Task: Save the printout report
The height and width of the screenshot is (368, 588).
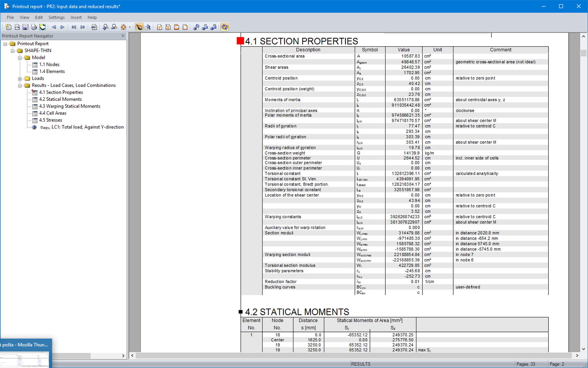Action: pos(25,27)
